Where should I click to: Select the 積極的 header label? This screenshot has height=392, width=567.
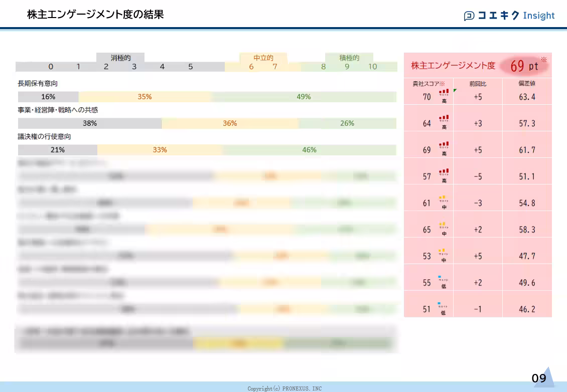point(348,58)
